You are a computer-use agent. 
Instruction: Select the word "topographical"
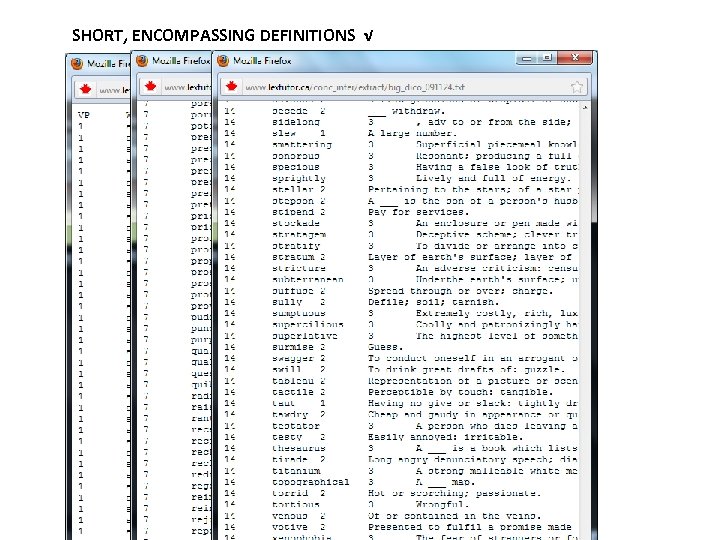[x=310, y=482]
